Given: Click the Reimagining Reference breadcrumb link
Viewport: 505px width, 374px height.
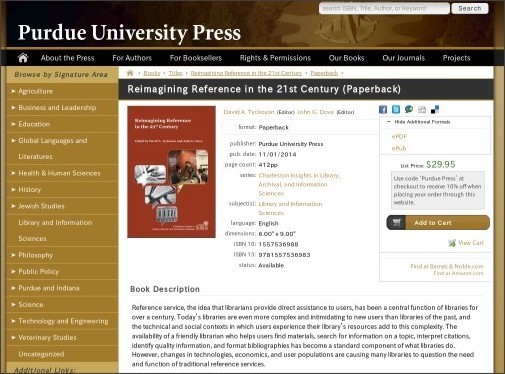Looking at the screenshot, I should click(246, 73).
